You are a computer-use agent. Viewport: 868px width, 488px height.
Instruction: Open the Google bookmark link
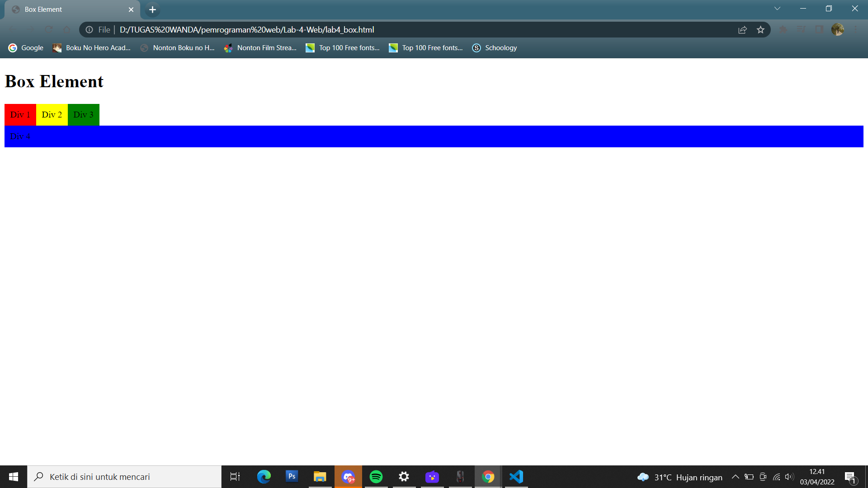25,47
